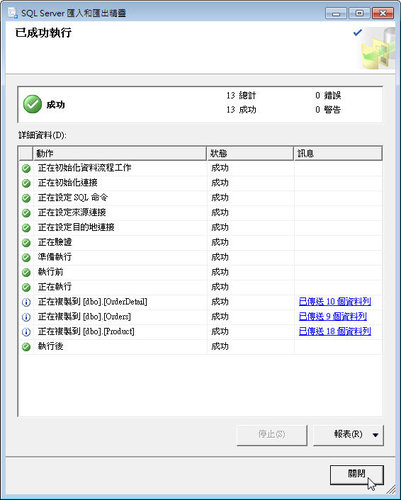Click the status icon for 正在設定 SQL 命令
The width and height of the screenshot is (401, 500).
point(26,198)
